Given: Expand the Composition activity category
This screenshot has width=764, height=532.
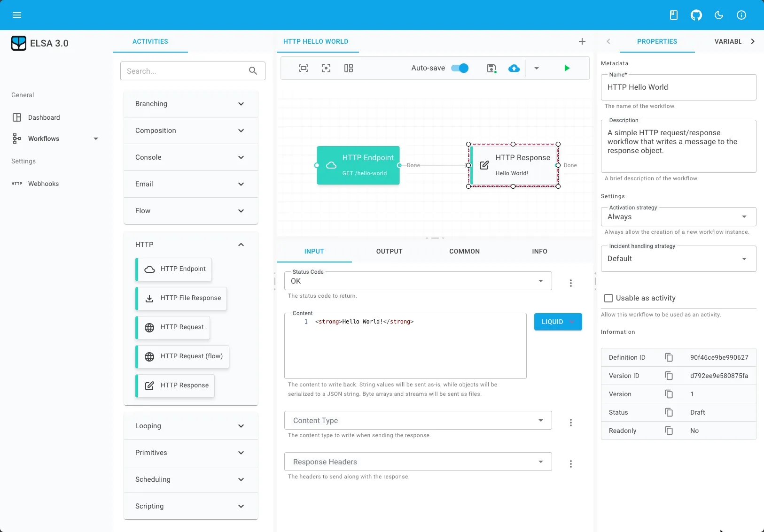Looking at the screenshot, I should (x=191, y=131).
